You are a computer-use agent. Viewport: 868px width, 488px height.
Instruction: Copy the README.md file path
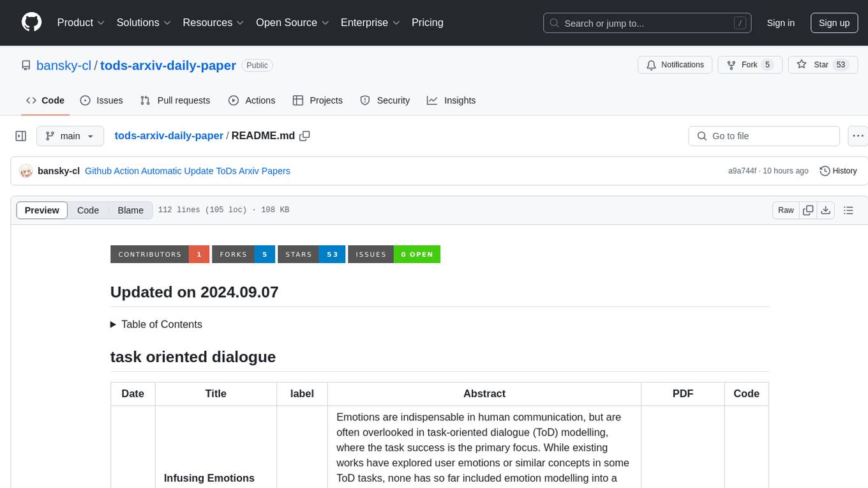coord(304,136)
